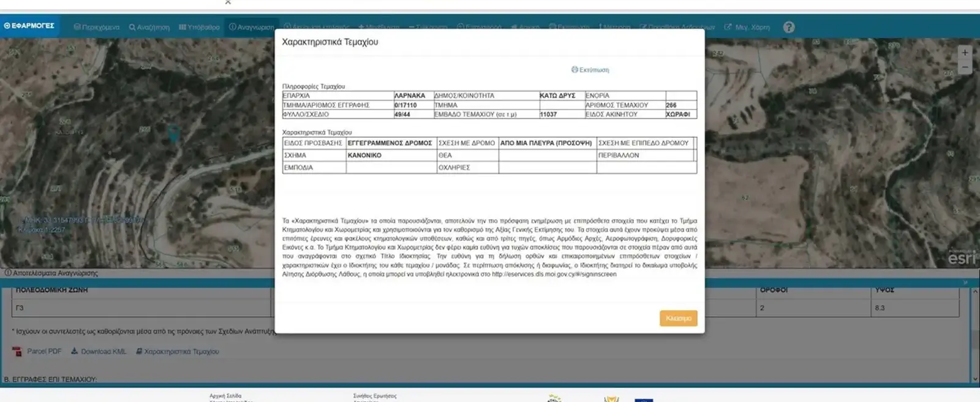Open the ΕΦΑΡΜΟΓΕΣ applications menu
The height and width of the screenshot is (402, 980).
click(29, 26)
